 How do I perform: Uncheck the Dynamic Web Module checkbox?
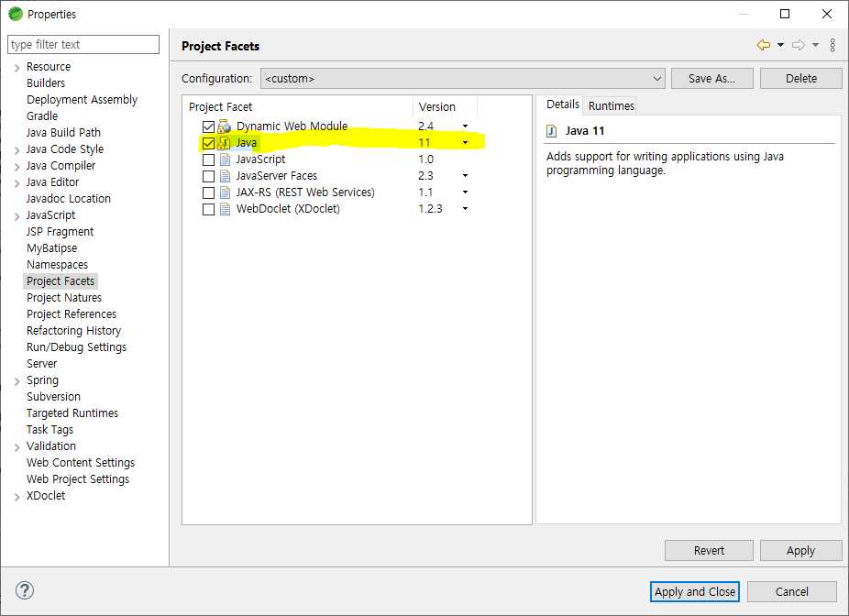coord(208,126)
